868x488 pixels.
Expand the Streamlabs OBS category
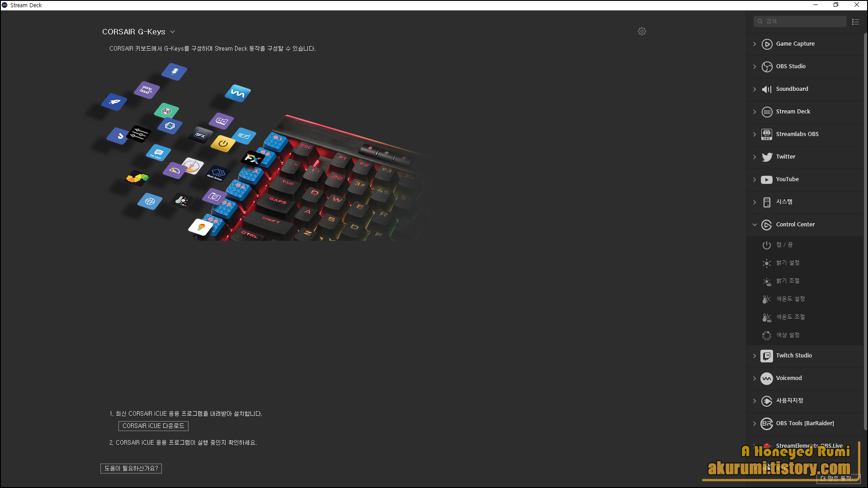(x=755, y=134)
